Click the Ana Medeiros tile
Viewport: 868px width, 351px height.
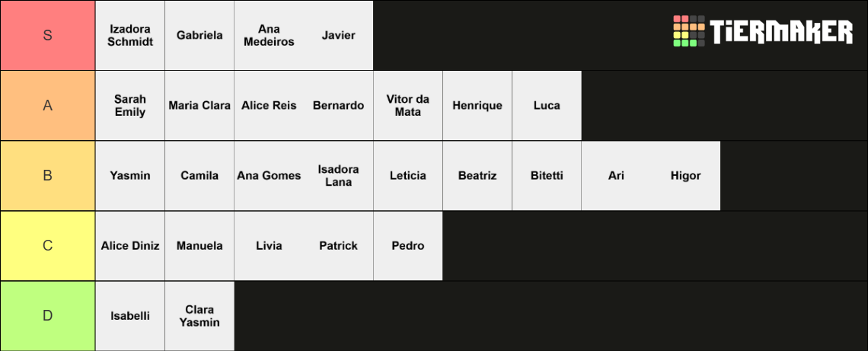pos(269,35)
